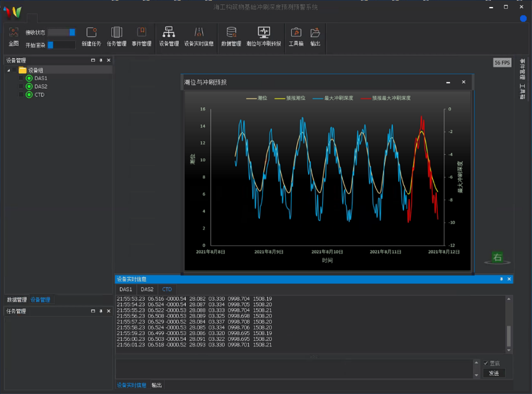This screenshot has width=532, height=394.
Task: Close the 任务管理 panel
Action: click(108, 311)
